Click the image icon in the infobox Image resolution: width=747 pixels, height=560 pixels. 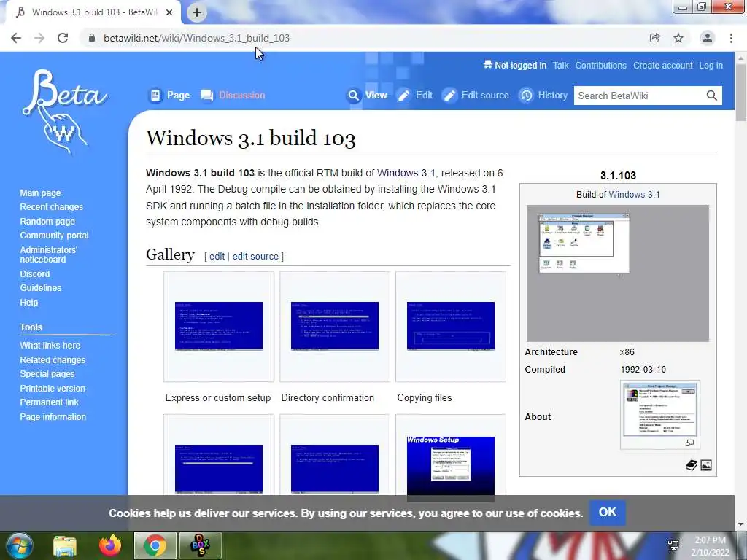[706, 465]
